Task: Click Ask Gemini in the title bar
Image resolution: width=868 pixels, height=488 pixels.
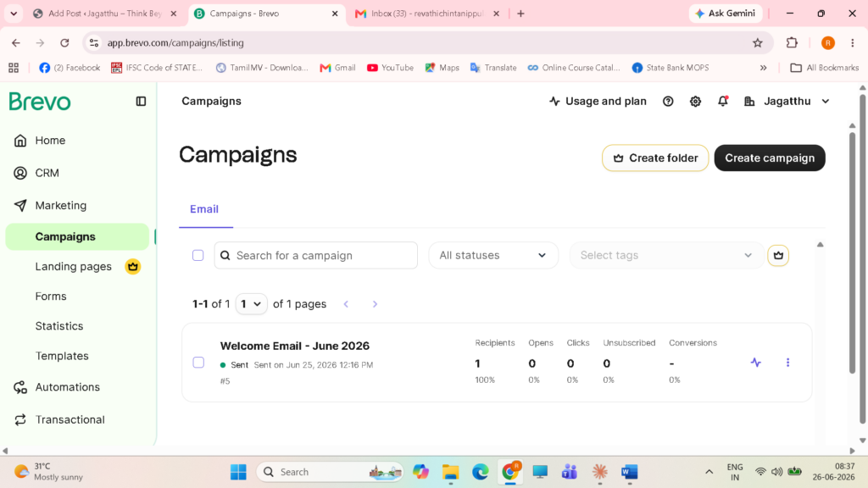Action: pos(726,14)
